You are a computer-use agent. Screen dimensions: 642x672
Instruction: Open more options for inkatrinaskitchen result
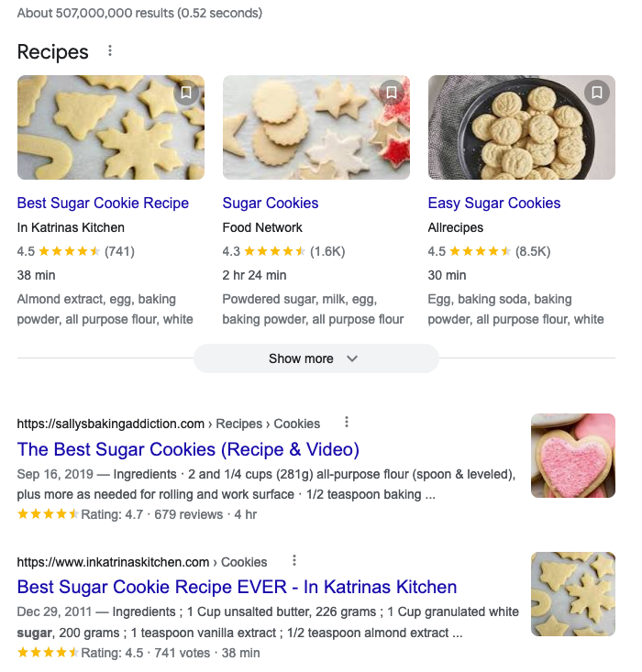(x=293, y=561)
